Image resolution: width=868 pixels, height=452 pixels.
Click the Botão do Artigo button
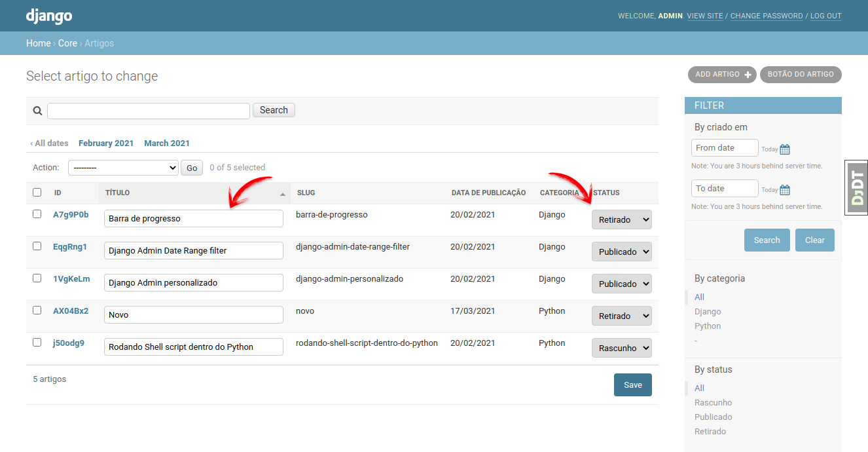point(801,75)
